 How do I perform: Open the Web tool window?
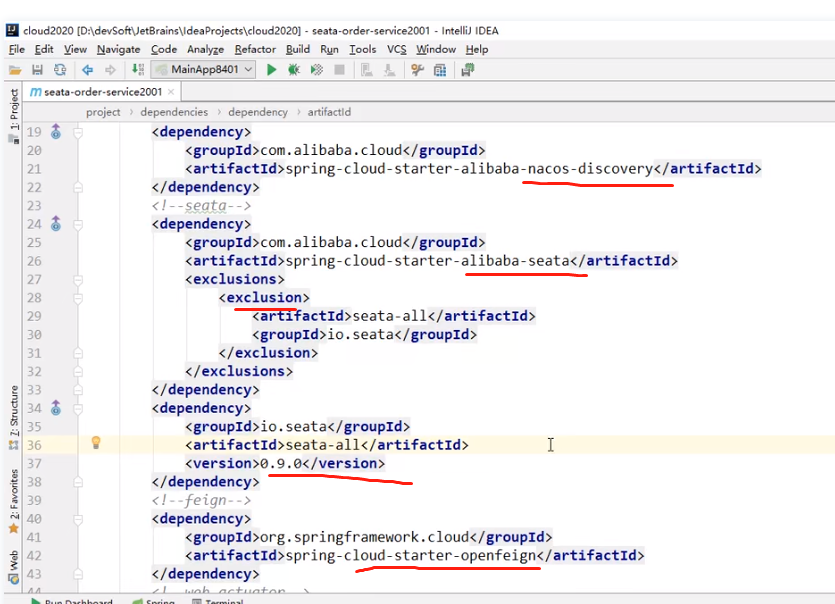point(14,566)
